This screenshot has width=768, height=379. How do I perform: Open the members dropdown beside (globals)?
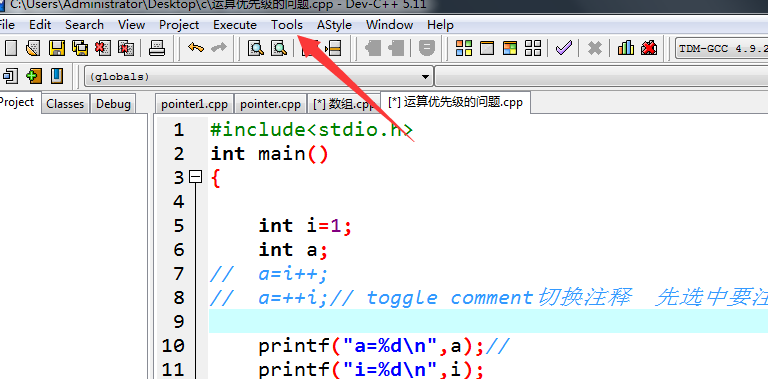click(601, 76)
